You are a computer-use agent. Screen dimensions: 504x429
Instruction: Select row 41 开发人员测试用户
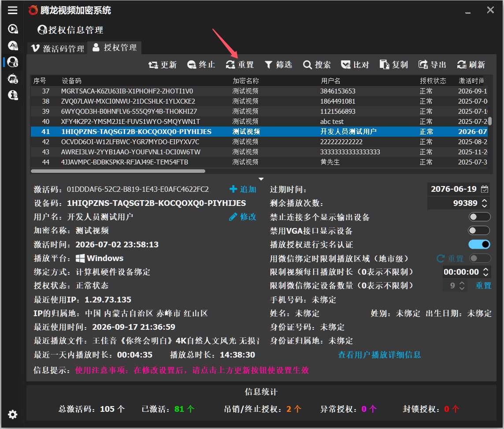point(259,131)
